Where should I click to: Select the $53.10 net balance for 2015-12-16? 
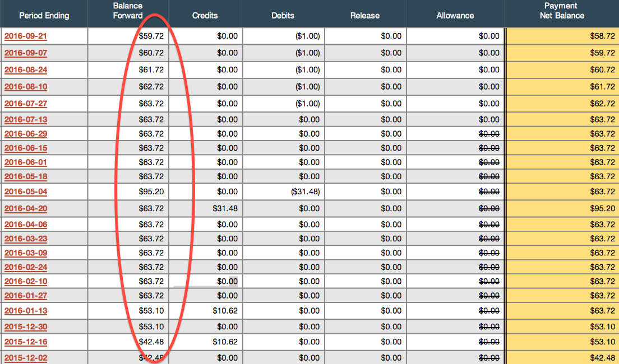[x=602, y=342]
